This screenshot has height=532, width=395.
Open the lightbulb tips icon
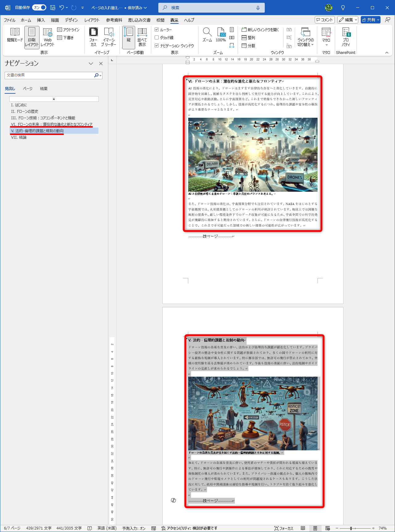(343, 8)
